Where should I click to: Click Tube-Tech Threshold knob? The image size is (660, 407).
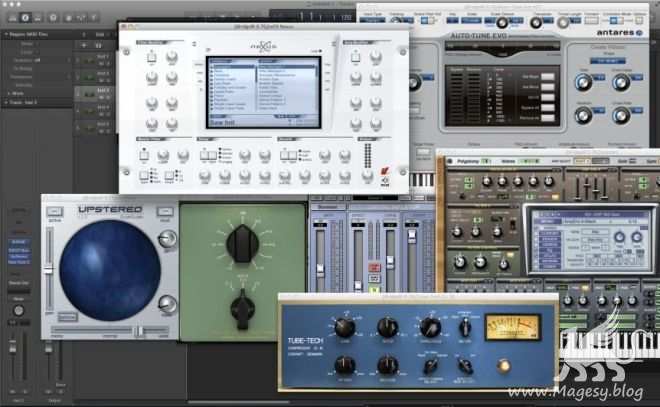(430, 327)
